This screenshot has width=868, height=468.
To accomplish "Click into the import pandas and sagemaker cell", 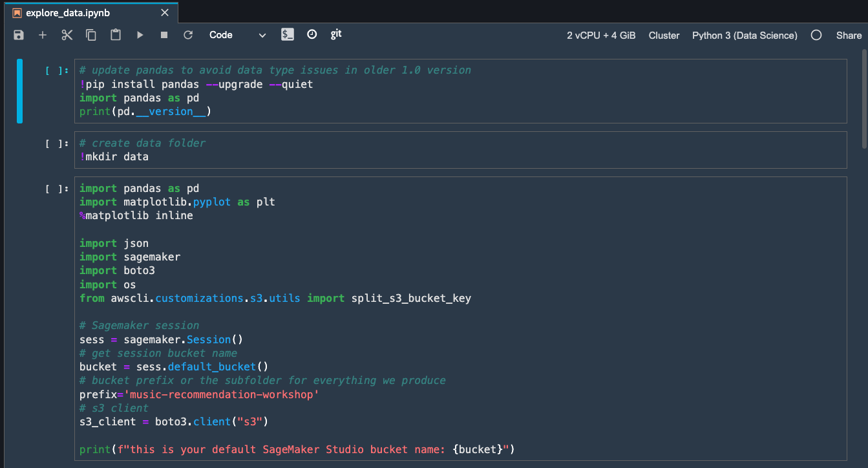I will coord(460,319).
